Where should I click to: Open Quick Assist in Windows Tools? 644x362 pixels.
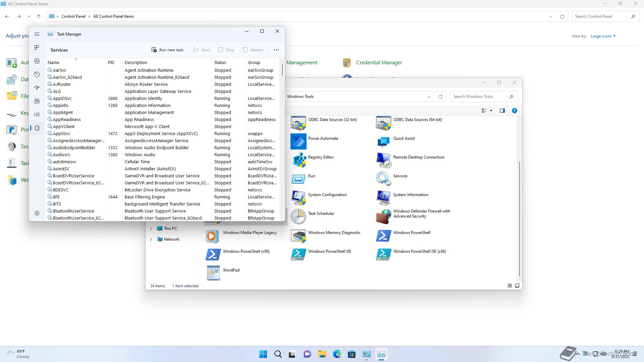click(396, 141)
